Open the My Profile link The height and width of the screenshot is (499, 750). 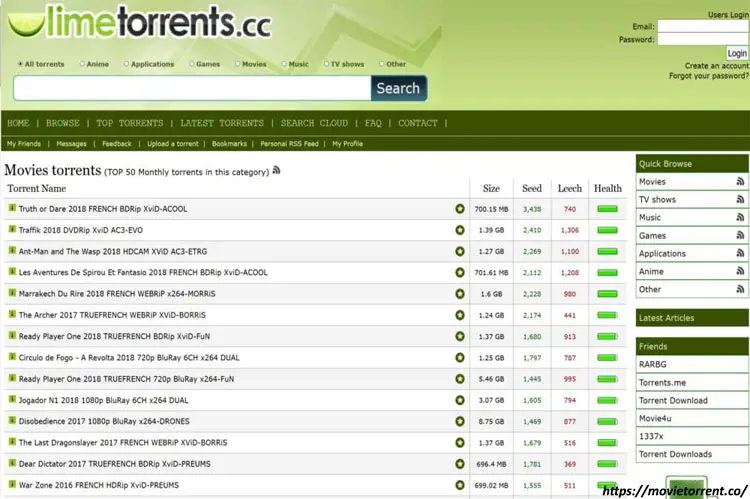pyautogui.click(x=348, y=144)
